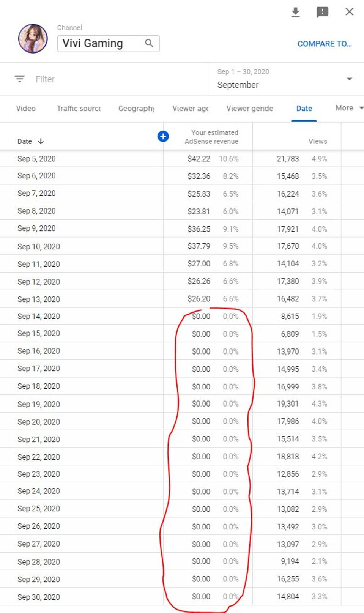Select the Sep 14, 2020 row date
The image size is (364, 613).
39,316
